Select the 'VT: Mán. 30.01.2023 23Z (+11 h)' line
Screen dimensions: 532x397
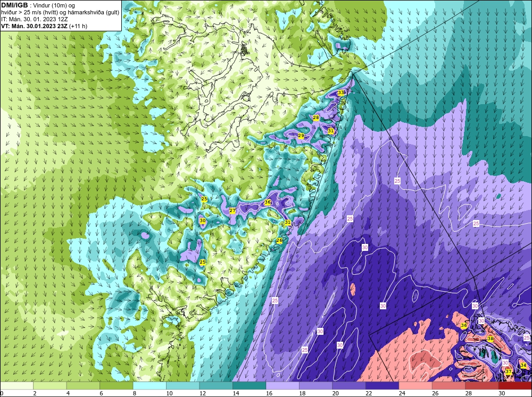(44, 26)
